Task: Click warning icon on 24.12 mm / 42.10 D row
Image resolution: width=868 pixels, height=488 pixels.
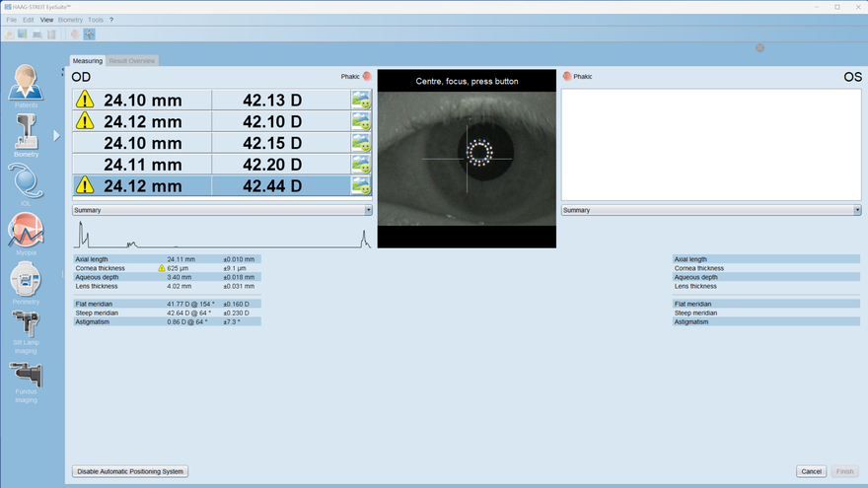Action: [x=85, y=120]
